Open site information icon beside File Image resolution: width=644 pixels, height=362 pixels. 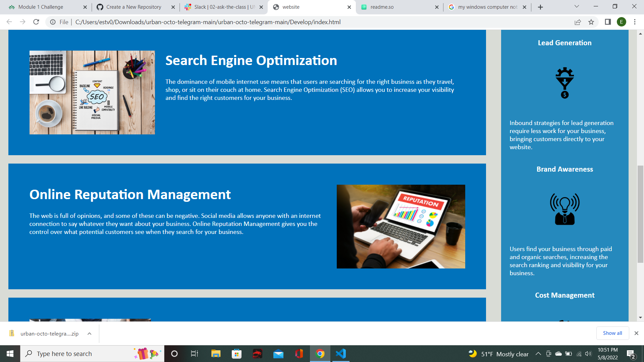[x=53, y=22]
